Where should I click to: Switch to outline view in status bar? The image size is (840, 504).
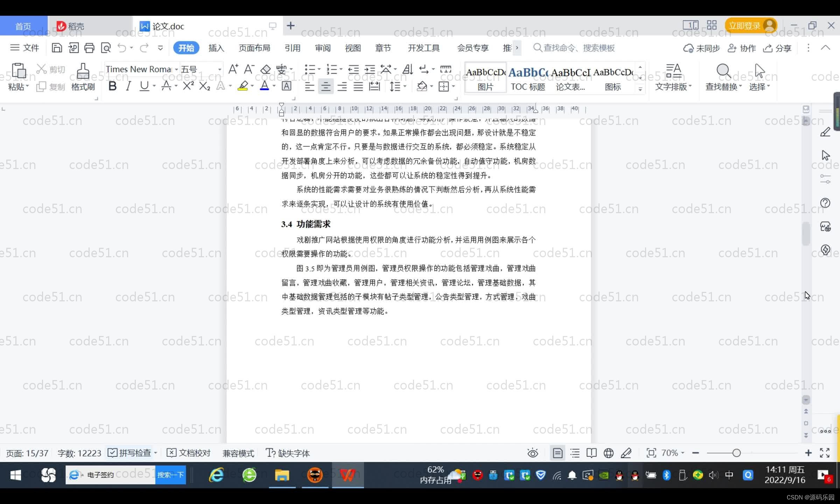pos(575,453)
